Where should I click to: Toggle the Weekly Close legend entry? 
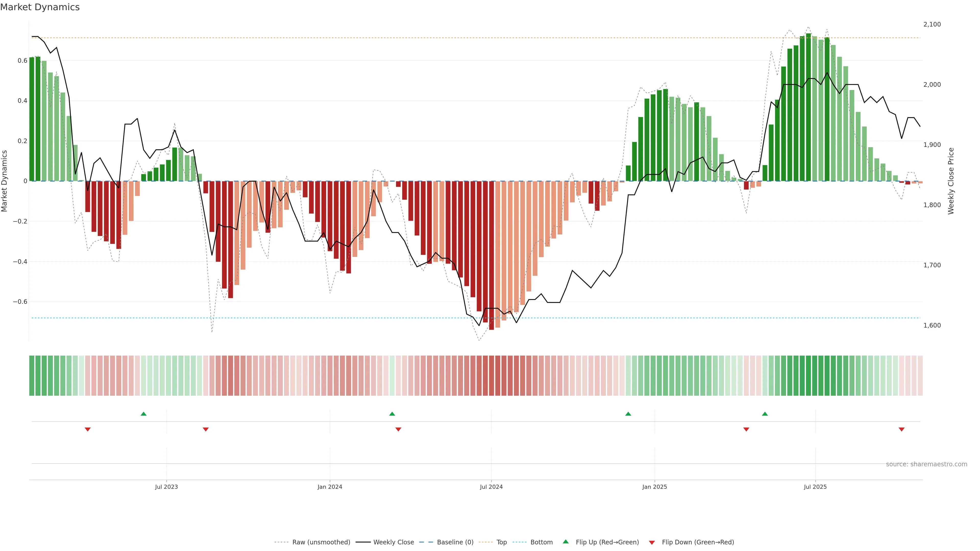(393, 542)
